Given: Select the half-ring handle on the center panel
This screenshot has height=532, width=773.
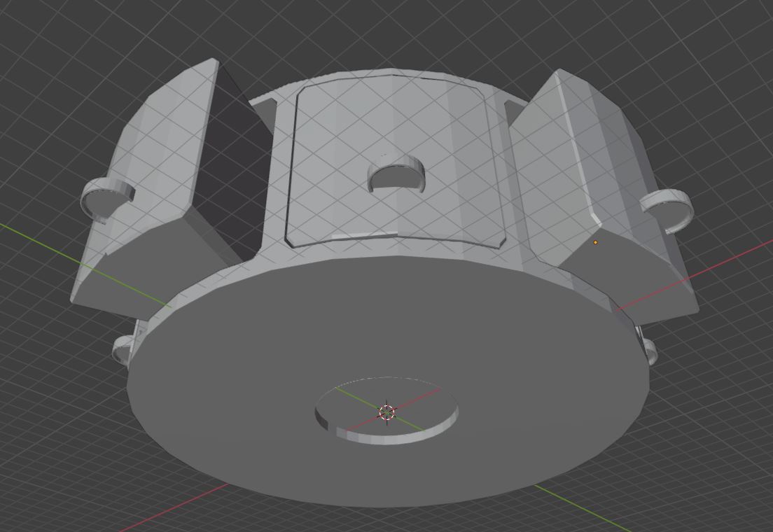Looking at the screenshot, I should (396, 174).
